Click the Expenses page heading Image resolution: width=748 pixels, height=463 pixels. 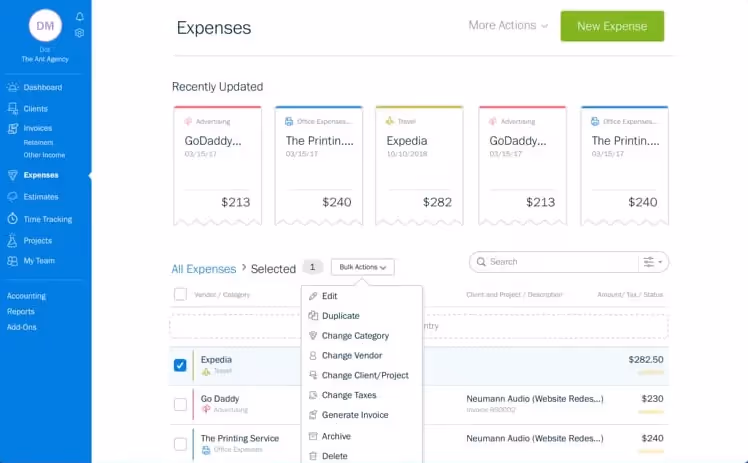(214, 28)
